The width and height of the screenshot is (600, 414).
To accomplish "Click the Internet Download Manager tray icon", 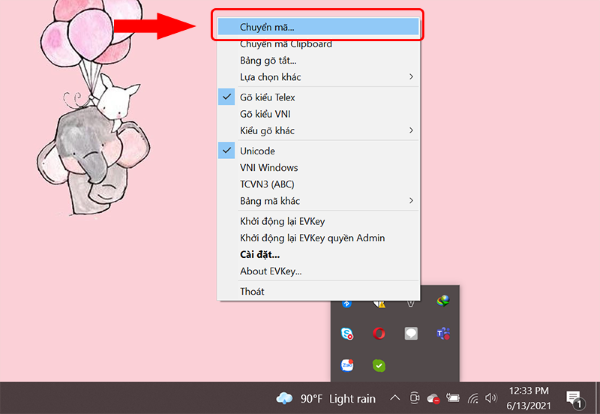I will tap(444, 300).
